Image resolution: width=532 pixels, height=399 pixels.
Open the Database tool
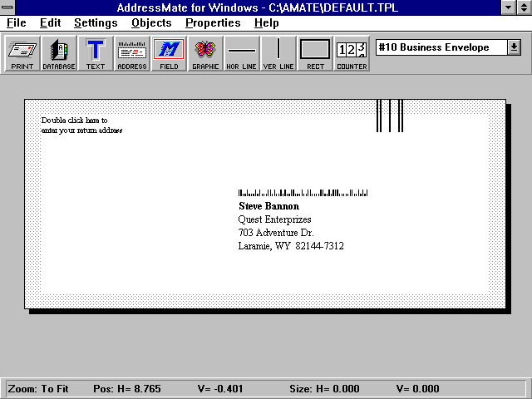coord(59,53)
